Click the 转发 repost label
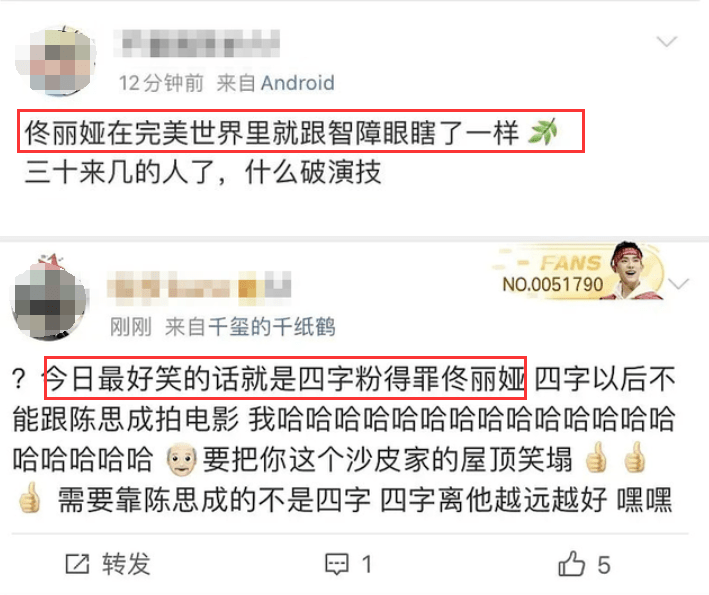Screen dimensions: 709x595 (x=126, y=564)
